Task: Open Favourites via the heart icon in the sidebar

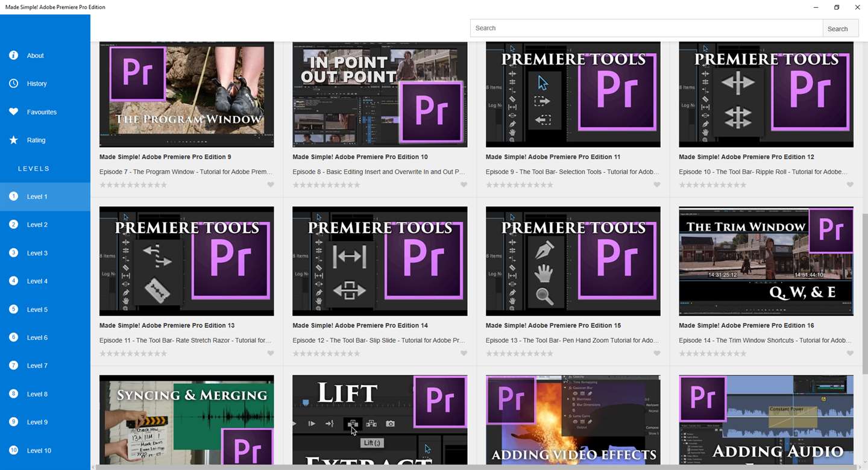Action: 13,111
